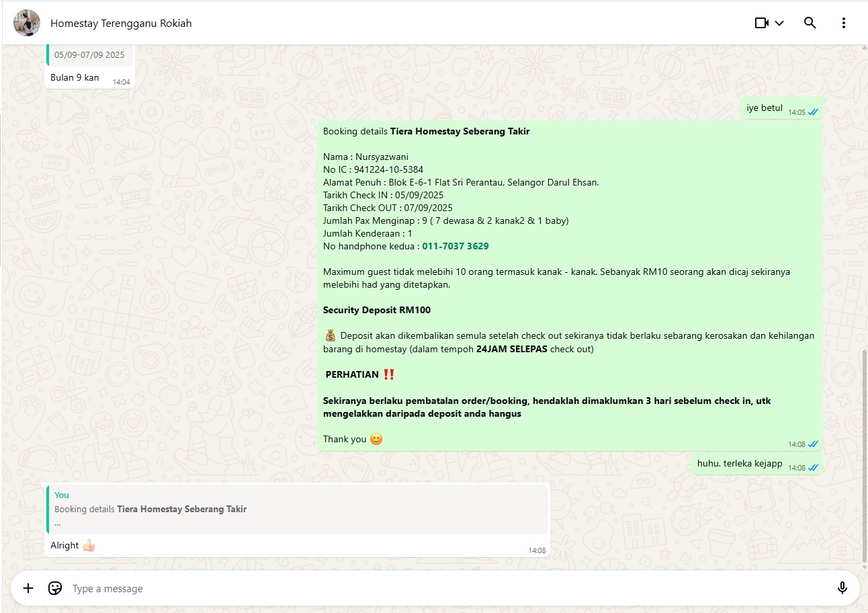Select the 'huhu. terleka kejapp' message bubble
The width and height of the screenshot is (868, 613).
tap(739, 464)
